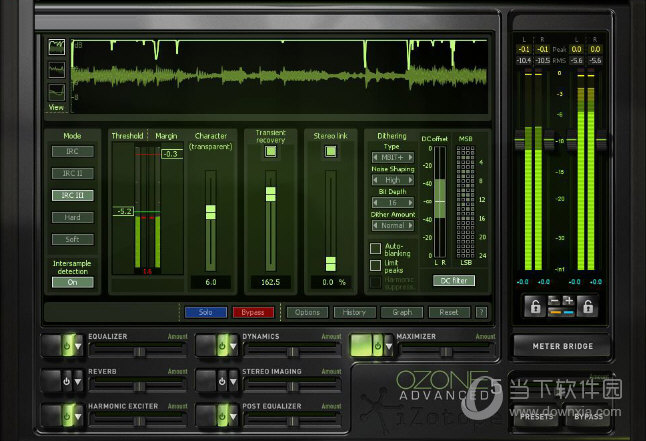Toggle Stereo link checkbox

click(330, 151)
